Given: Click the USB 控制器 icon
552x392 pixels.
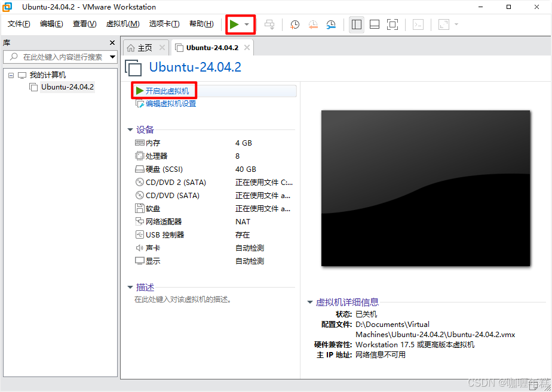Looking at the screenshot, I should pos(139,235).
